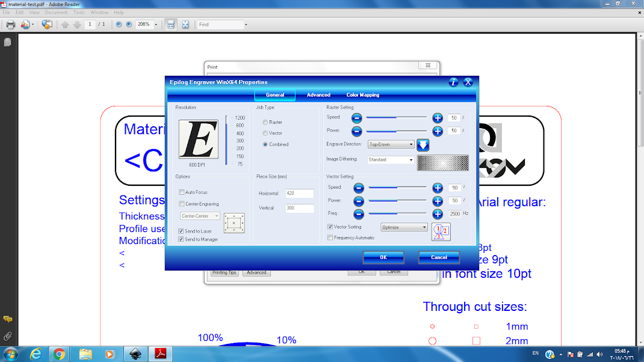Click the zoom in button in Reader toolbar
This screenshot has height=362, width=644.
(129, 25)
